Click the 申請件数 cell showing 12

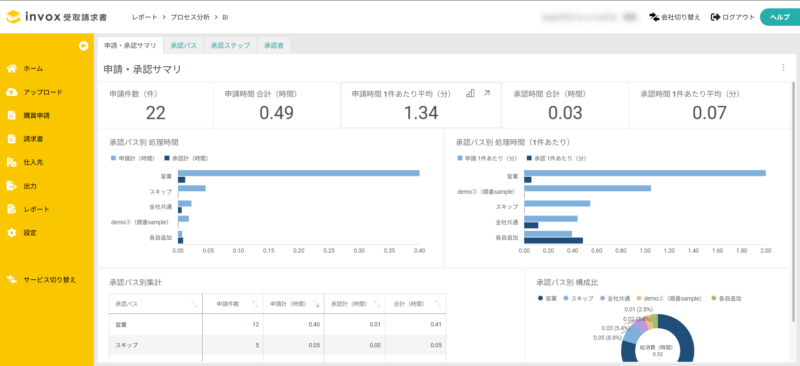coord(256,324)
